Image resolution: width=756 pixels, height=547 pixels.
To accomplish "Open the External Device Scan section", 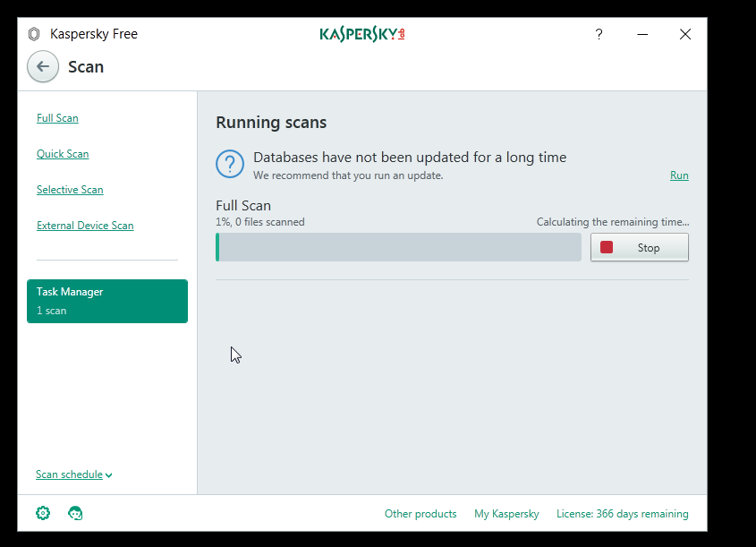I will pos(85,226).
